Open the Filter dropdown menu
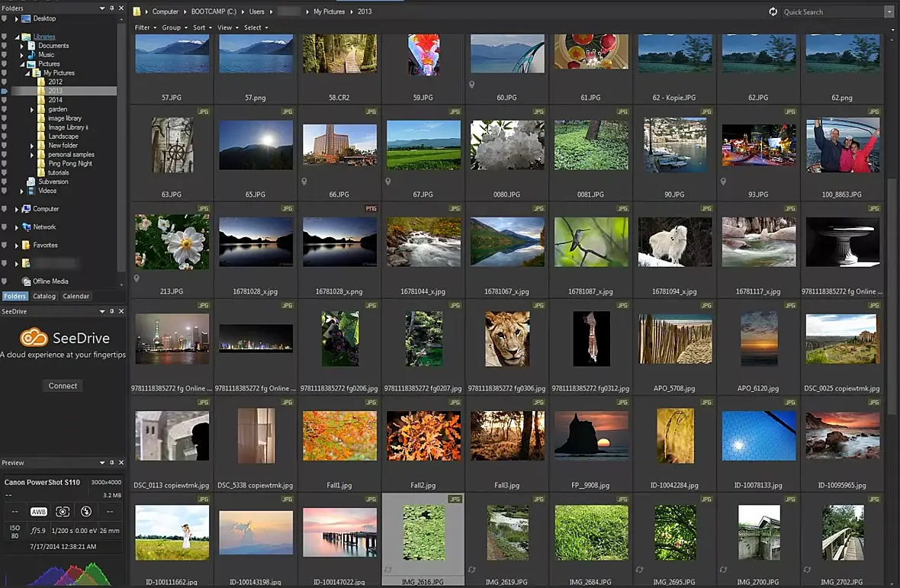The image size is (900, 588). tap(145, 27)
